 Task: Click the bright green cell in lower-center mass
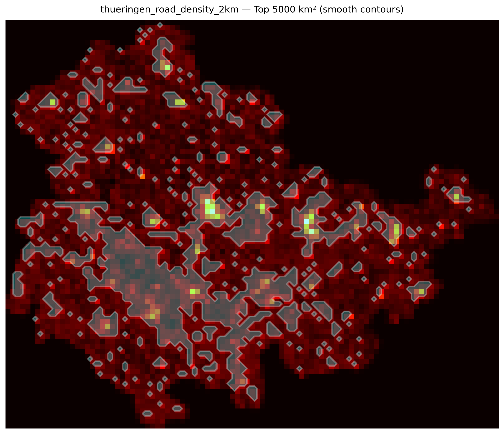click(x=192, y=291)
